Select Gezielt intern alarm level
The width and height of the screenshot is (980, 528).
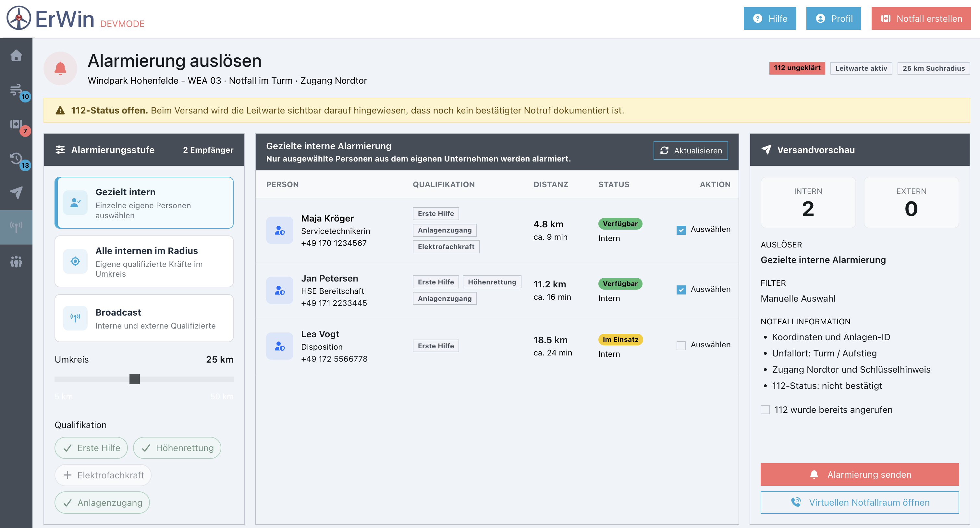point(144,203)
